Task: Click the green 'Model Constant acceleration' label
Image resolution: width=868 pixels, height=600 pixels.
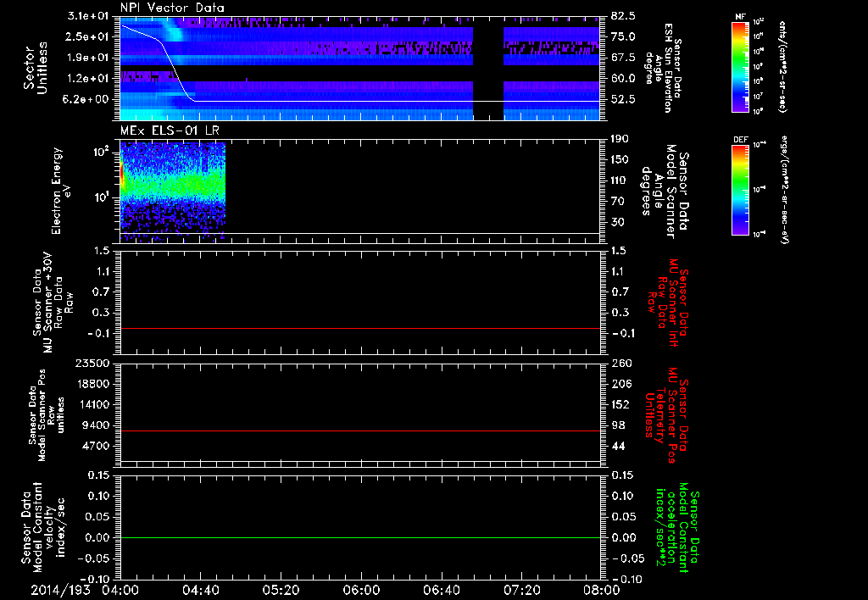Action: tap(677, 529)
